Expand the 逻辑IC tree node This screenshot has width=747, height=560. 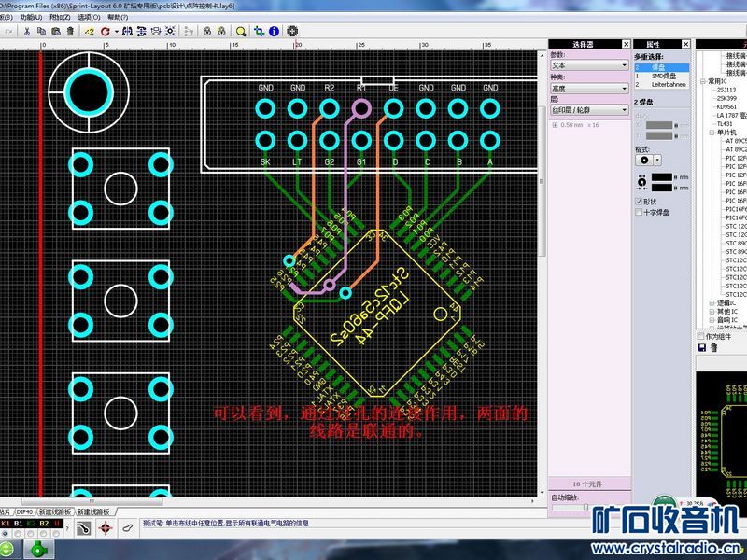point(712,303)
